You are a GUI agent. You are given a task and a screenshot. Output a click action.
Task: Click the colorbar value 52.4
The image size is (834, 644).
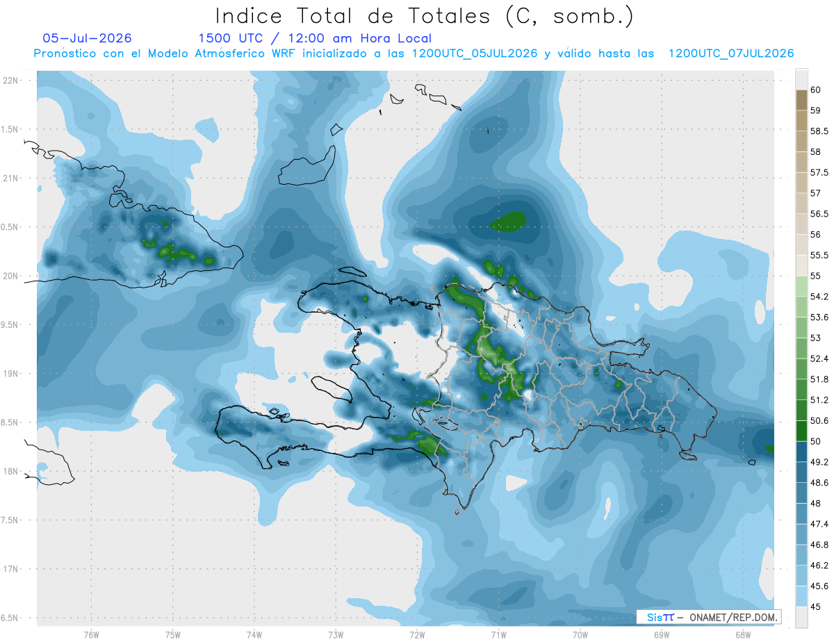(x=819, y=358)
